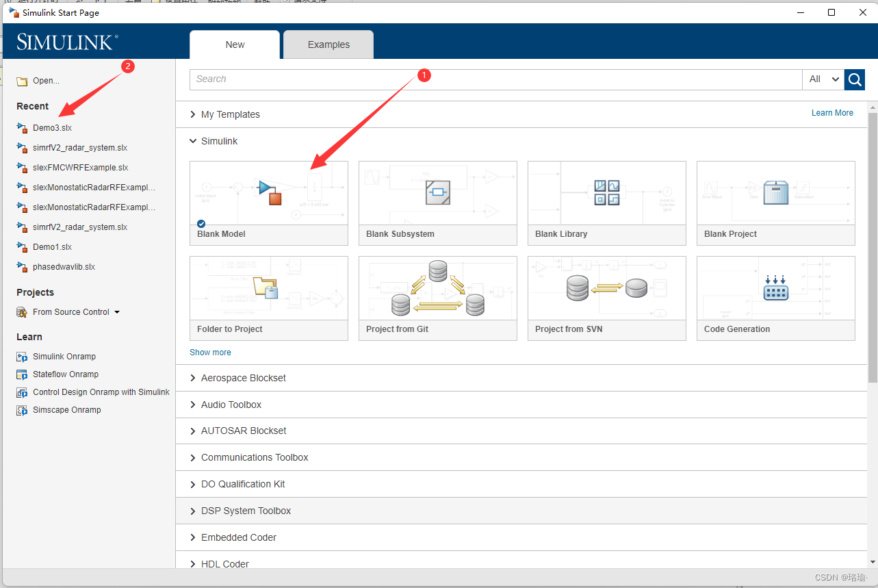
Task: Collapse the Simulink templates section
Action: (193, 141)
